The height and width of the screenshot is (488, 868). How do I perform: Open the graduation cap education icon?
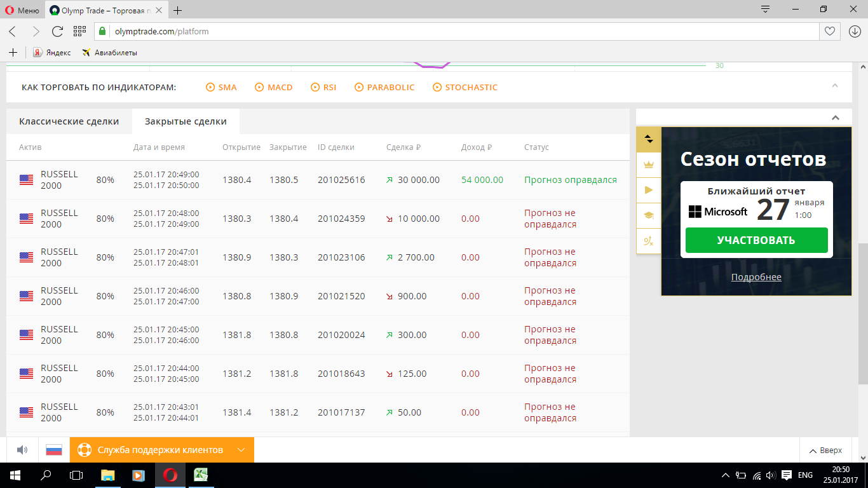coord(649,215)
